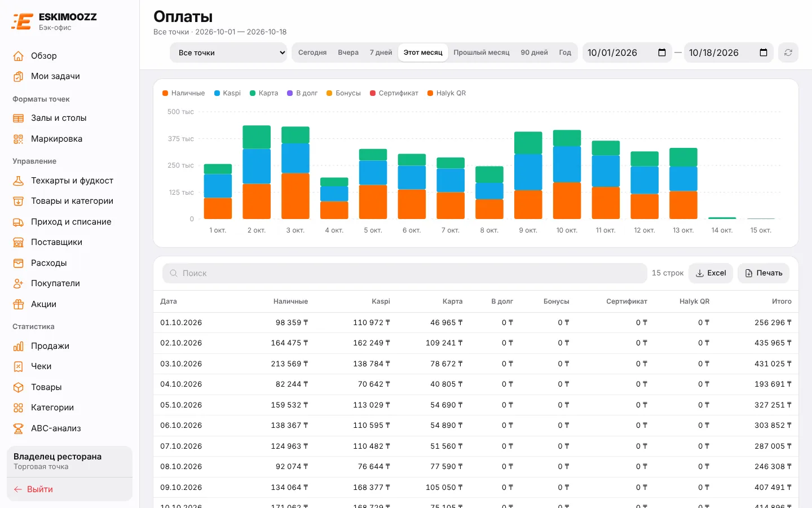Select the Год period tab

pyautogui.click(x=565, y=52)
